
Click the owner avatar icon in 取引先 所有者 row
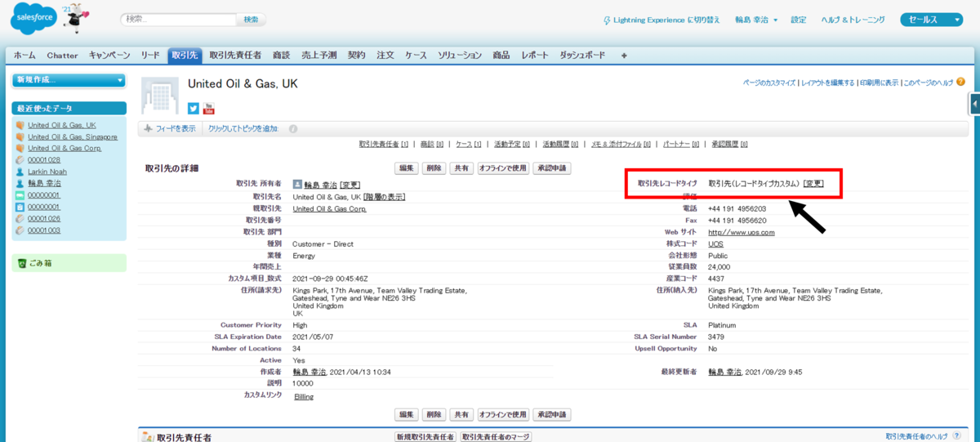(x=297, y=185)
